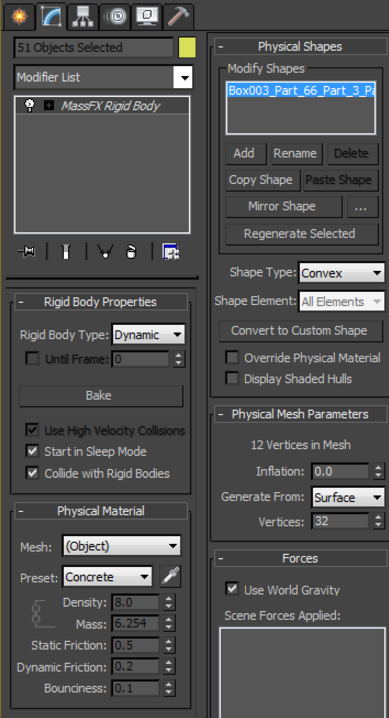Viewport: 389px width, 718px height.
Task: Open the Motion panel tab
Action: coord(115,16)
